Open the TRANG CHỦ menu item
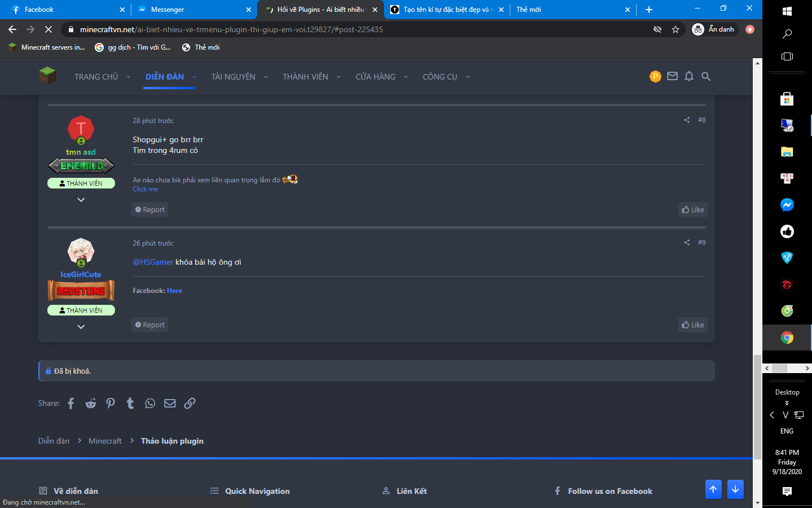This screenshot has width=812, height=508. 96,77
